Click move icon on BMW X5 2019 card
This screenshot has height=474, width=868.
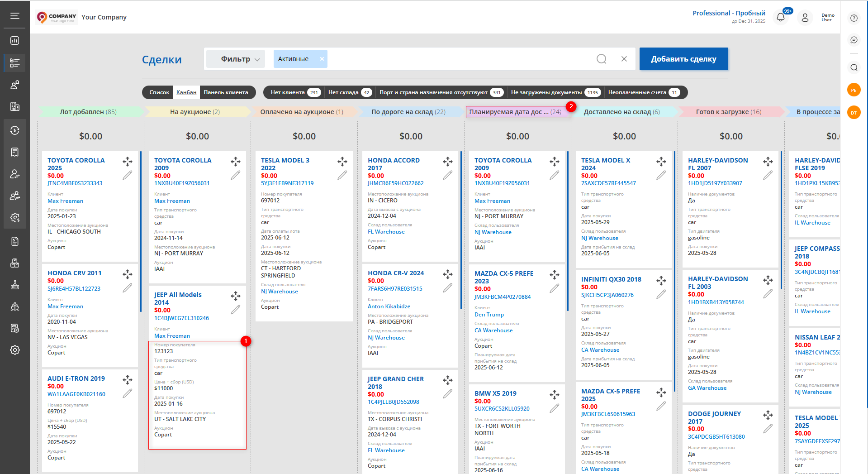pyautogui.click(x=555, y=395)
